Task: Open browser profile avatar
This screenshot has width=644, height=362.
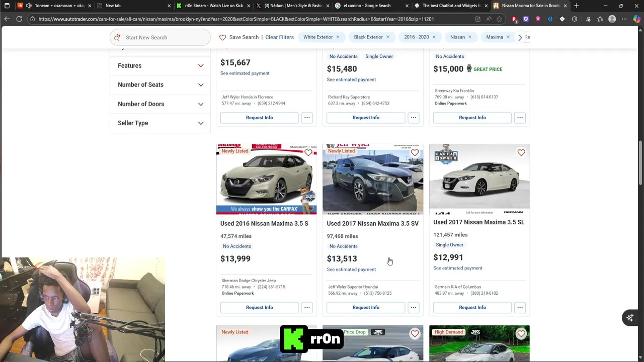Action: (612, 19)
